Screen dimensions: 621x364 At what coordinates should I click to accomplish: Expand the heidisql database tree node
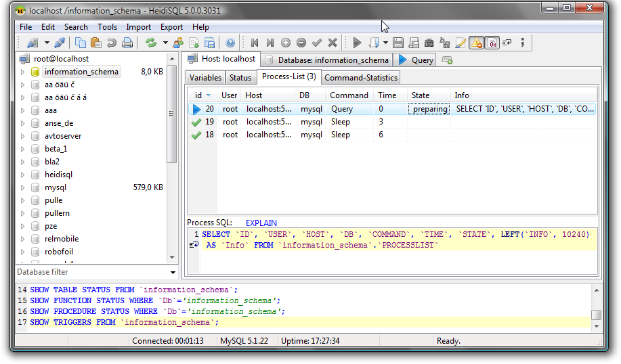pyautogui.click(x=22, y=175)
